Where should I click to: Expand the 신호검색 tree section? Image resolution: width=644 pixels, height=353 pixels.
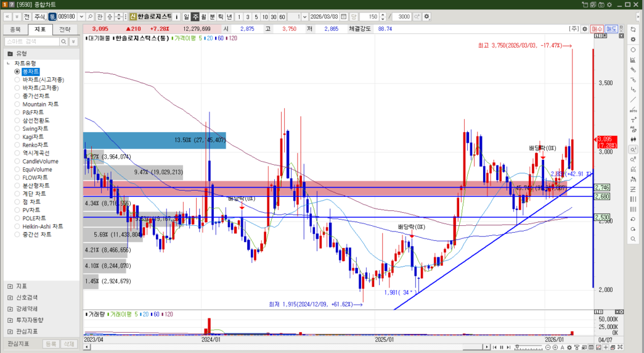coord(10,297)
